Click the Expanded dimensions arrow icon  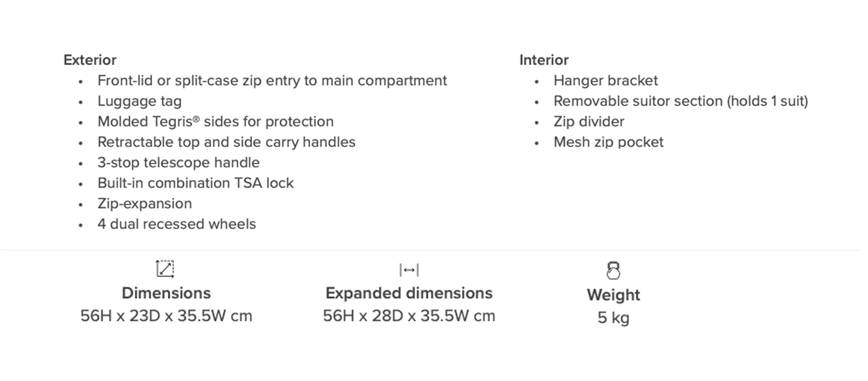pyautogui.click(x=409, y=270)
